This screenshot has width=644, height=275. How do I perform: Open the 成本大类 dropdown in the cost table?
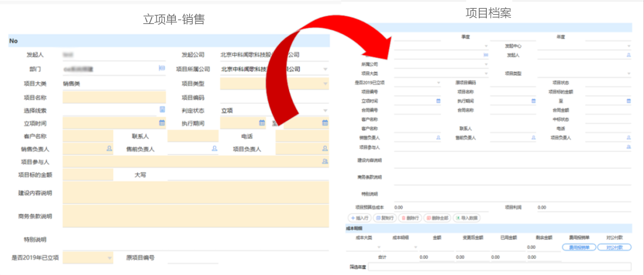pyautogui.click(x=379, y=247)
